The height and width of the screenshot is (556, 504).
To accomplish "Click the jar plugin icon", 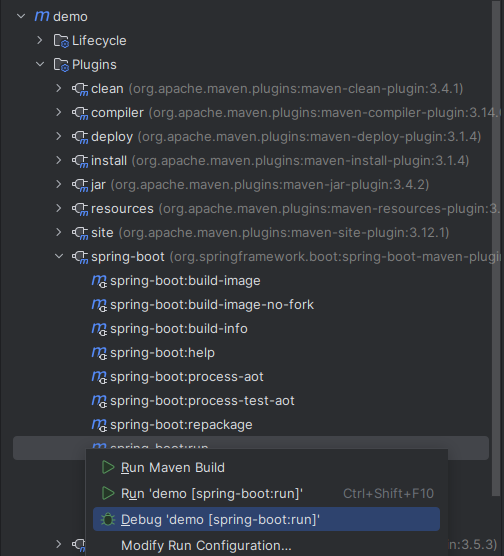I will (80, 185).
